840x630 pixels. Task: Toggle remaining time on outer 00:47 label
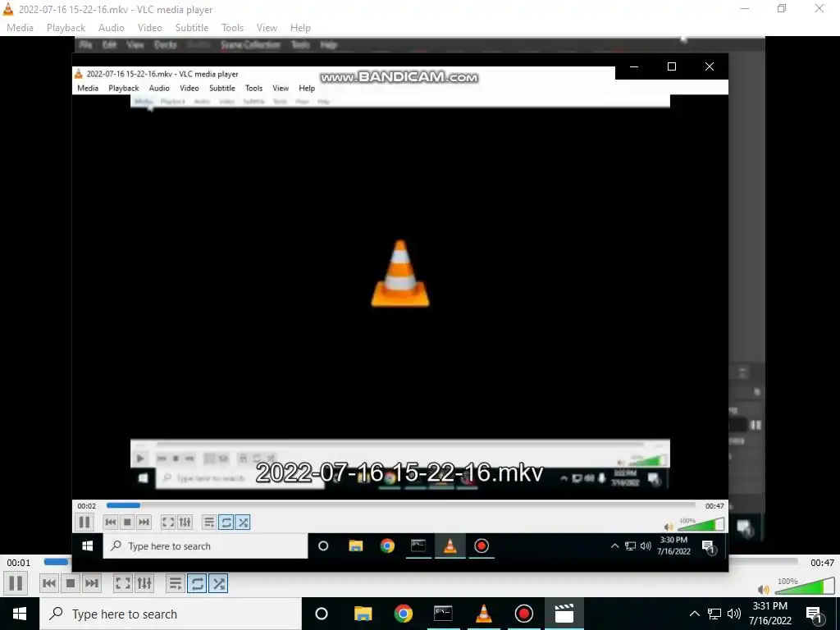822,563
